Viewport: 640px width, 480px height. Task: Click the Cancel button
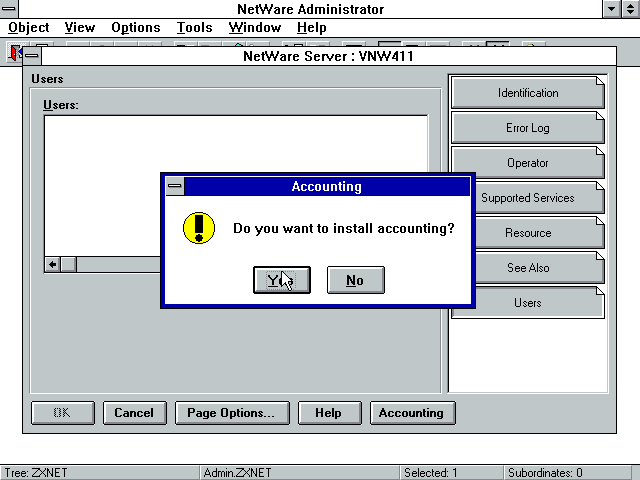(x=134, y=413)
